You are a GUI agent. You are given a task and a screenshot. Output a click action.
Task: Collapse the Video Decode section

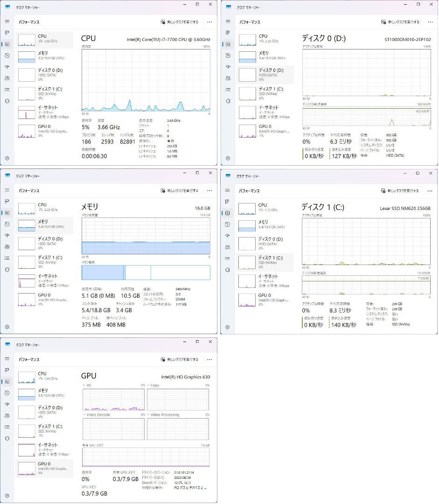click(84, 414)
